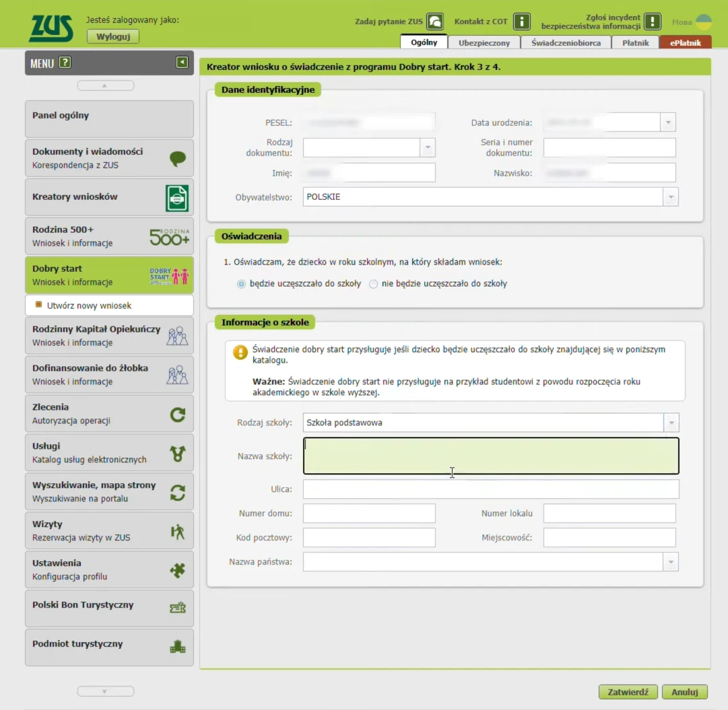Viewport: 728px width, 710px height.
Task: Click the Rodzina 500+ logo icon
Action: 168,236
